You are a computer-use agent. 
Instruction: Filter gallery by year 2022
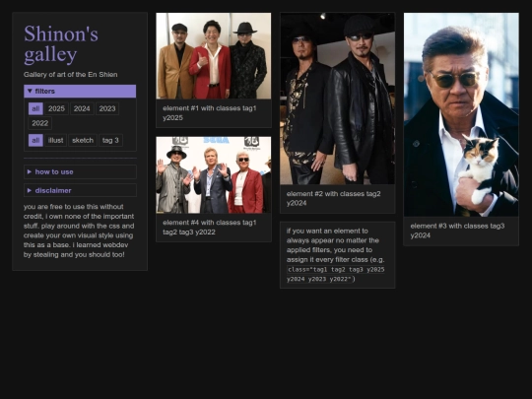pyautogui.click(x=40, y=123)
